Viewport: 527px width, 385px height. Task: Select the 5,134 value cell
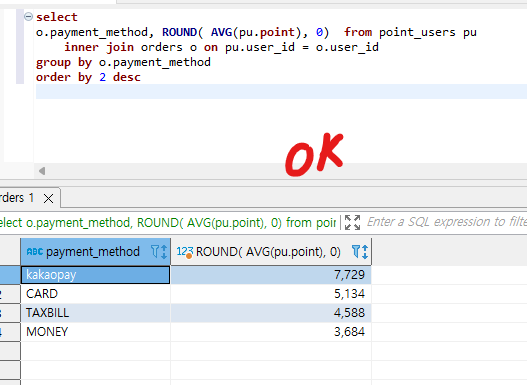[271, 294]
